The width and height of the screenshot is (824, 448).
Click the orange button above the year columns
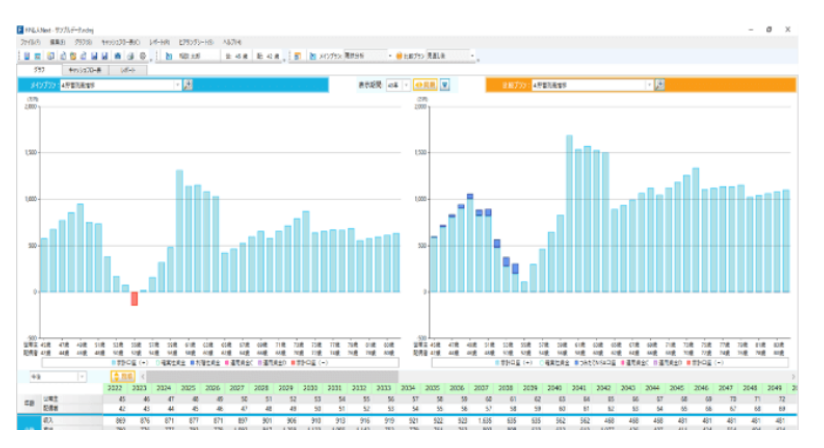(122, 377)
